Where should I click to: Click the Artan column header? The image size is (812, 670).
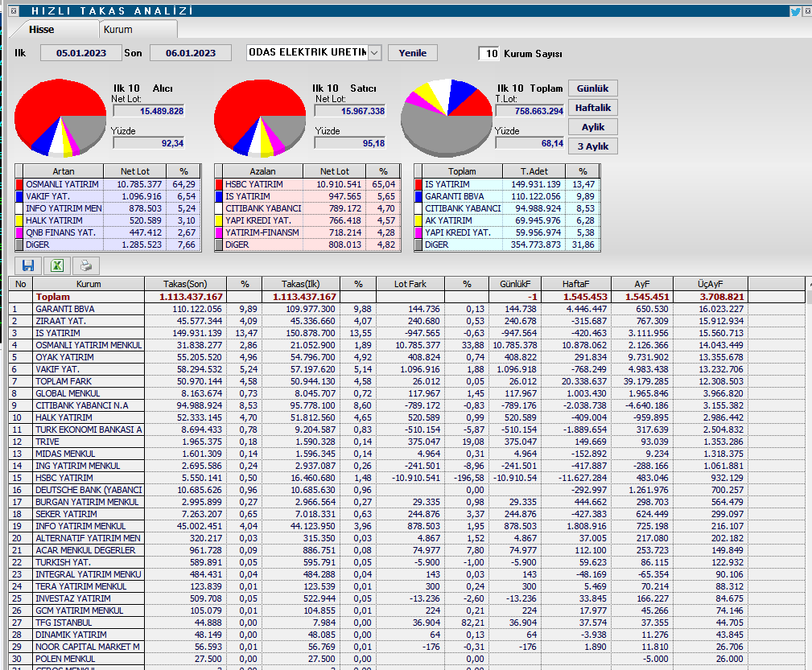coord(64,171)
